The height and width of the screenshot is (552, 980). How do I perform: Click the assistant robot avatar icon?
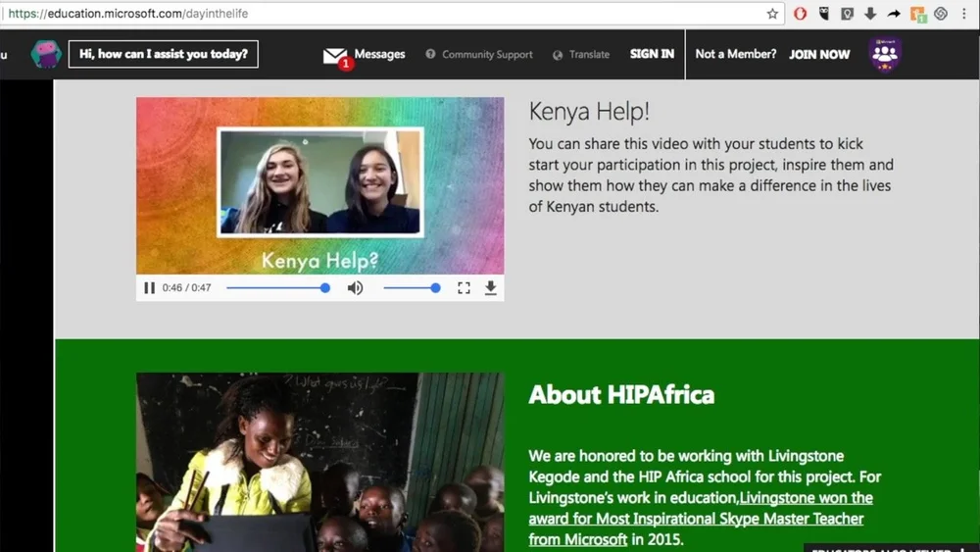click(46, 54)
